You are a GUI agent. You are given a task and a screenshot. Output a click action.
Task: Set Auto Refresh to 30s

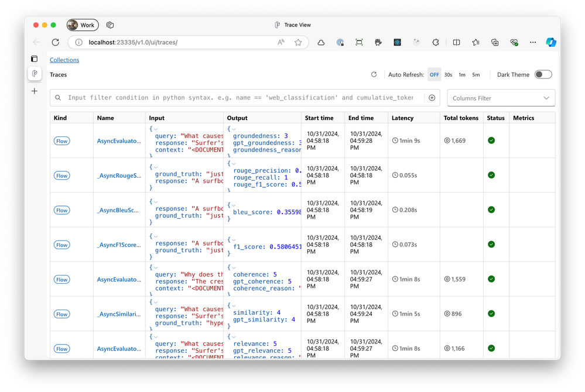pos(448,74)
